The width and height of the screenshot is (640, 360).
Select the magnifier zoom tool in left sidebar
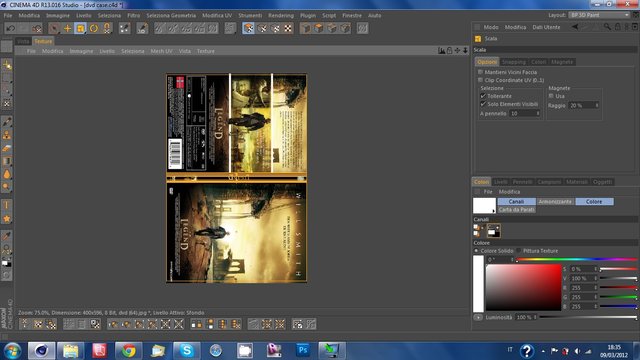point(7,249)
